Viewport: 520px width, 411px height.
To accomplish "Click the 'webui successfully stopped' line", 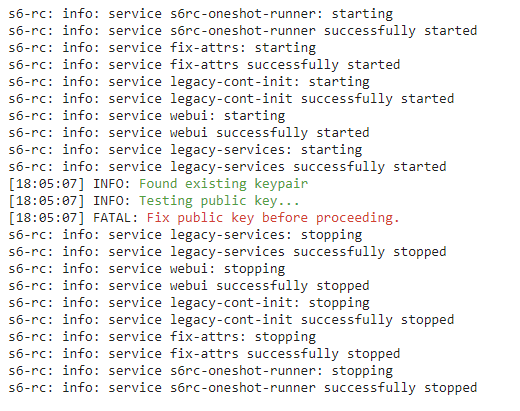I will click(189, 286).
